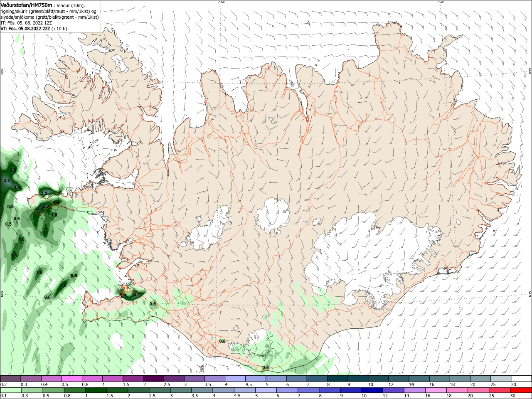Pick the grey-teal 16–18 snow legend swatch

tap(440, 379)
